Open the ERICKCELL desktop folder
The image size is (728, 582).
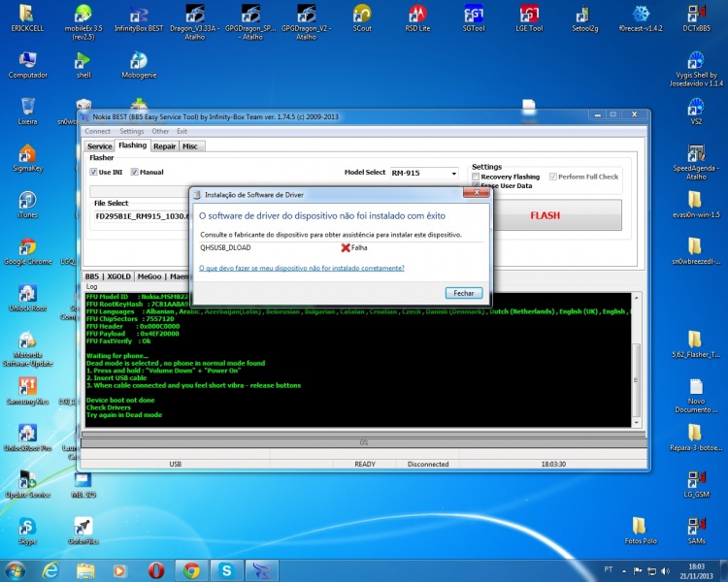coord(27,17)
